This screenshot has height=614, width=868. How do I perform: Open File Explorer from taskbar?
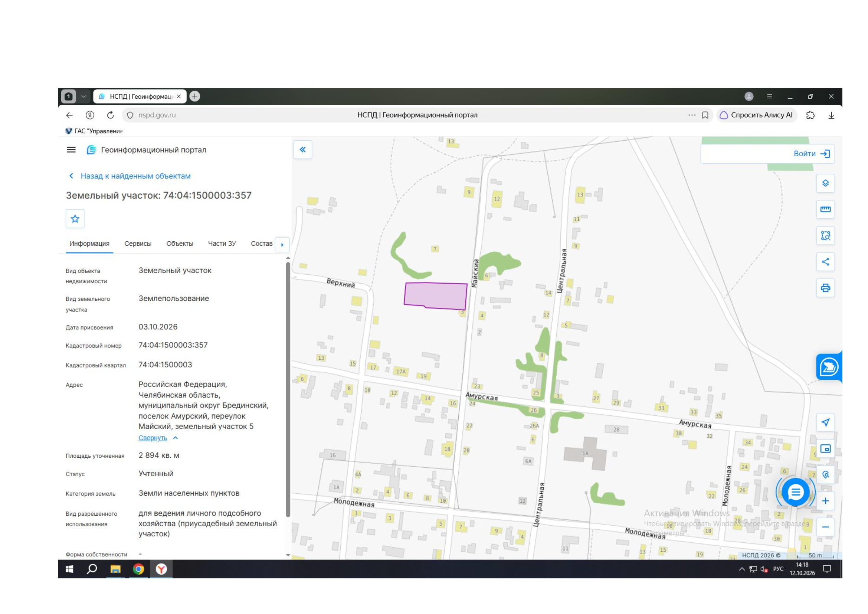115,569
